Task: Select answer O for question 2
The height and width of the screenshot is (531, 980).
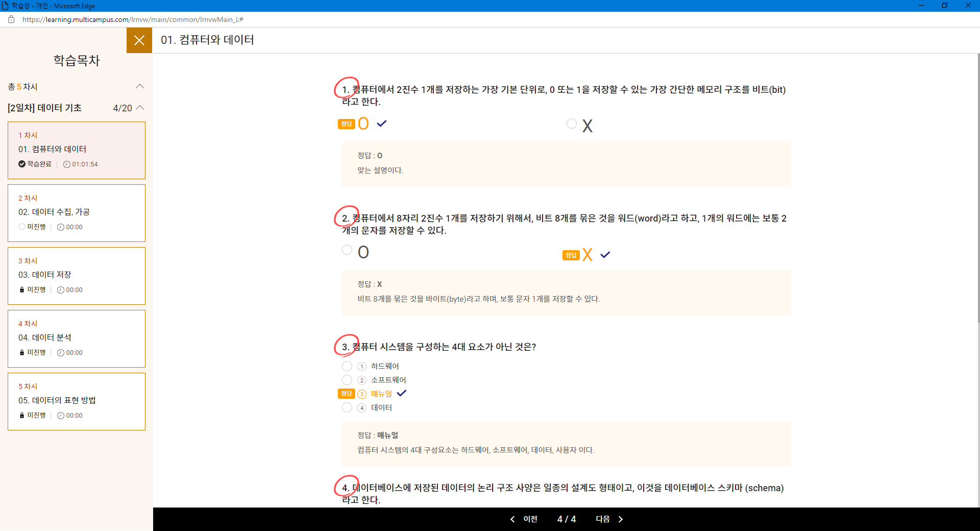Action: pos(347,250)
